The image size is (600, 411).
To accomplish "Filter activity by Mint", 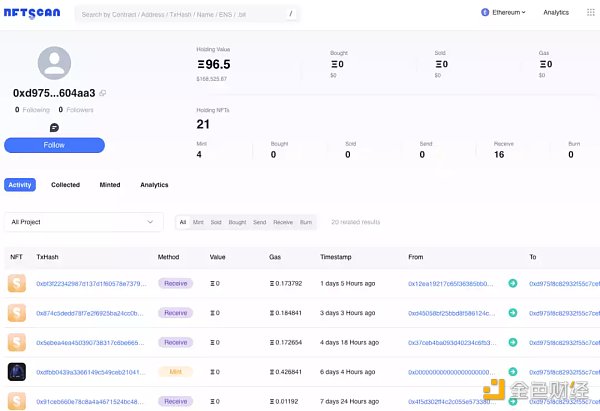I will (198, 222).
